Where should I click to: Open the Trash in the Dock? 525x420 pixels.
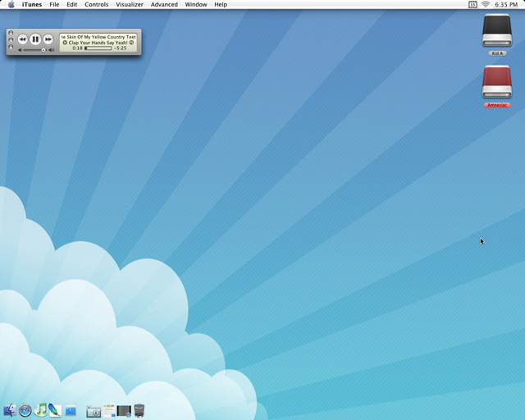click(x=139, y=410)
